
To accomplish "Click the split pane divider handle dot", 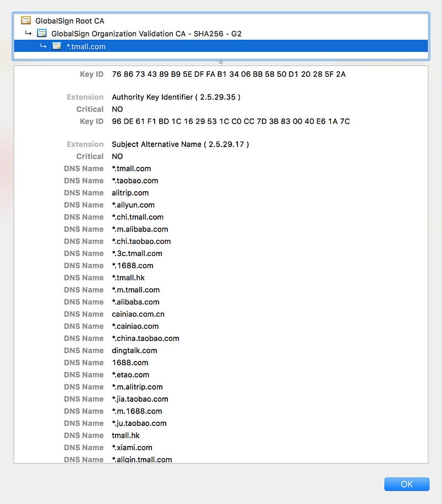I will pos(221,62).
